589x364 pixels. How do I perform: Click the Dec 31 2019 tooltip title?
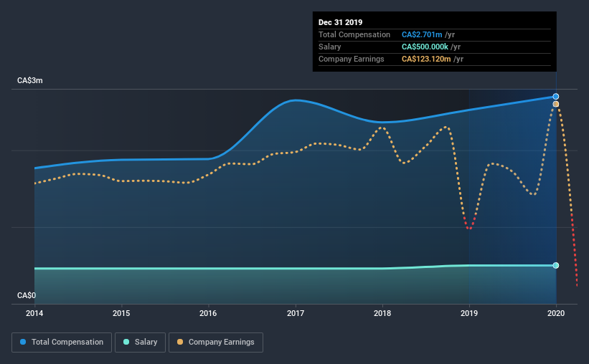click(340, 22)
